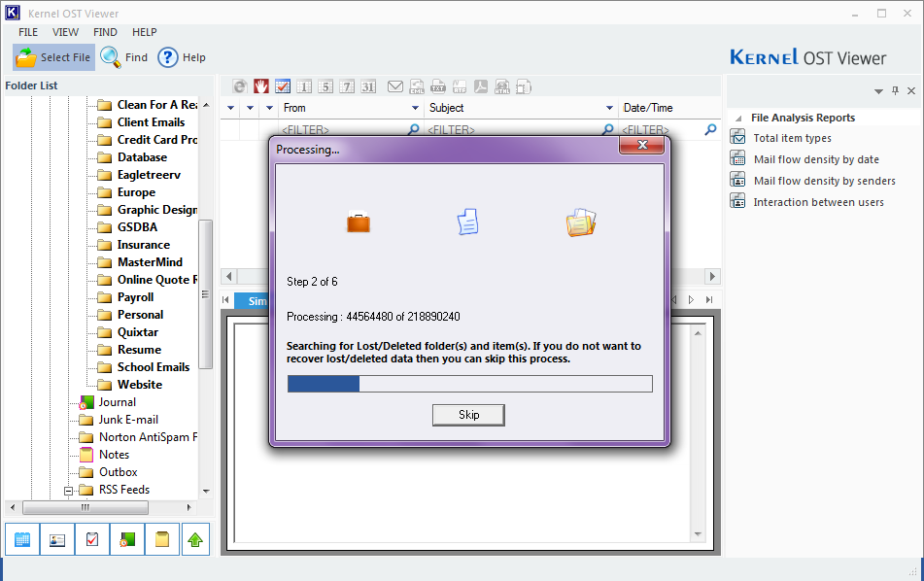Open the Calendar view button at bottom
This screenshot has height=581, width=924.
tap(22, 539)
